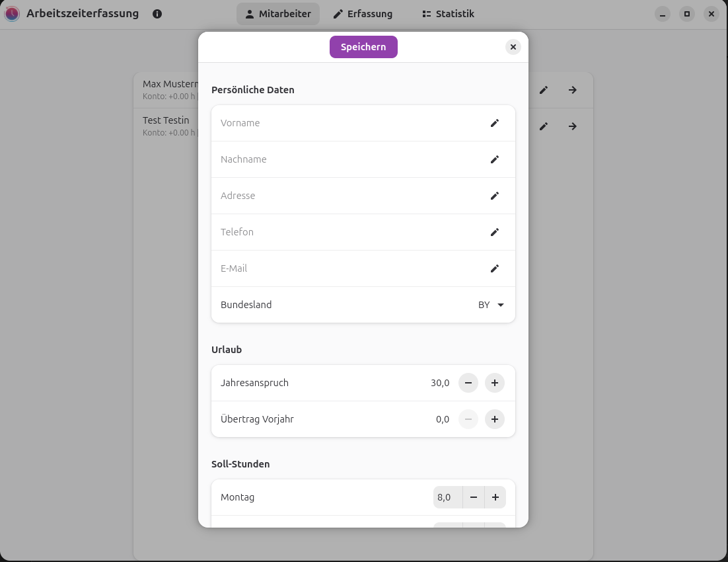This screenshot has width=728, height=562.
Task: Increase Übertrag Vorjahr with plus button
Action: [494, 419]
